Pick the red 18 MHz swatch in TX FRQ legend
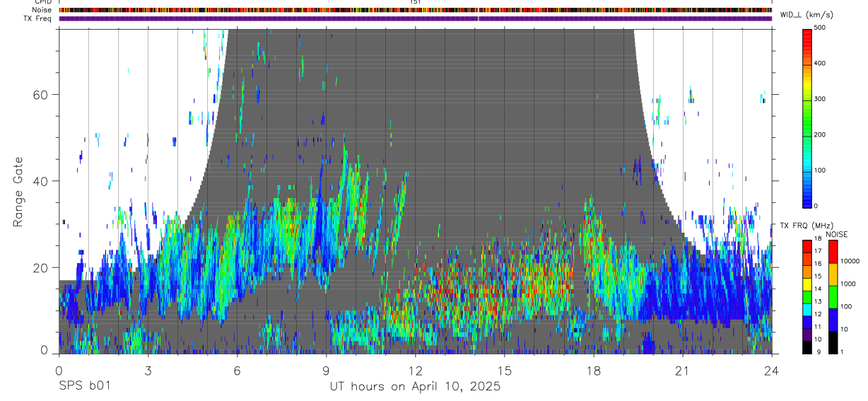 (x=807, y=246)
